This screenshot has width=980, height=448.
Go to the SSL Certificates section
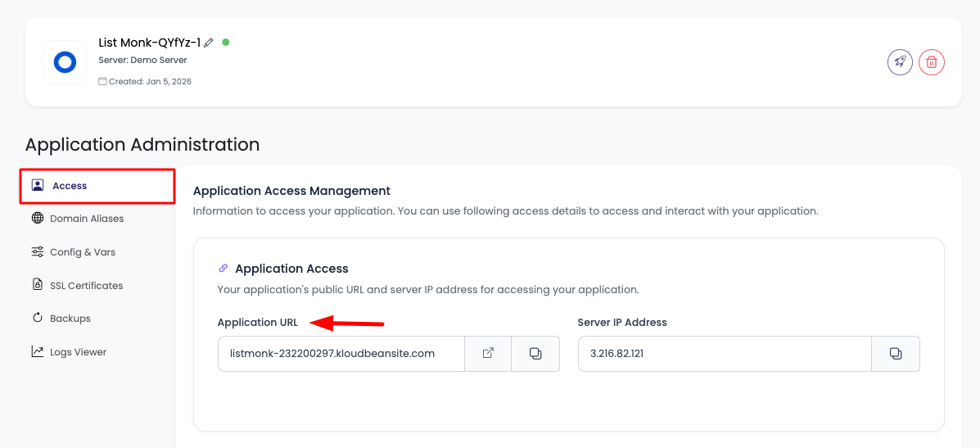pos(78,285)
